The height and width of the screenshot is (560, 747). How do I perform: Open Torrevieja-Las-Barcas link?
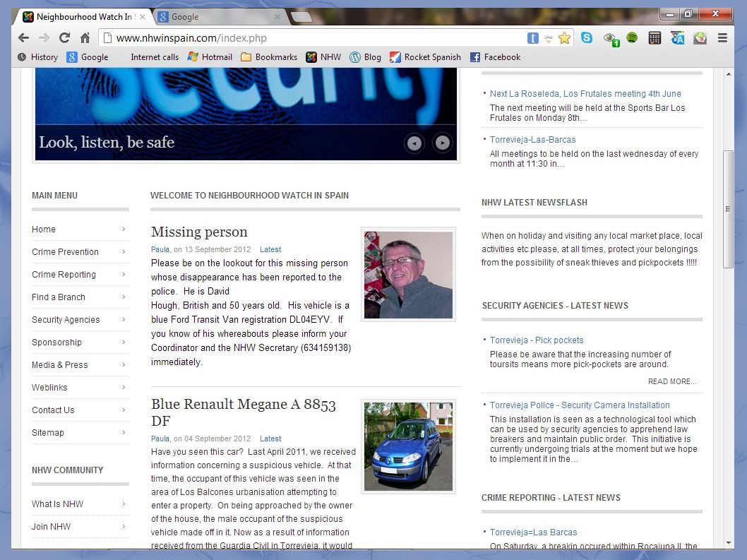coord(532,140)
